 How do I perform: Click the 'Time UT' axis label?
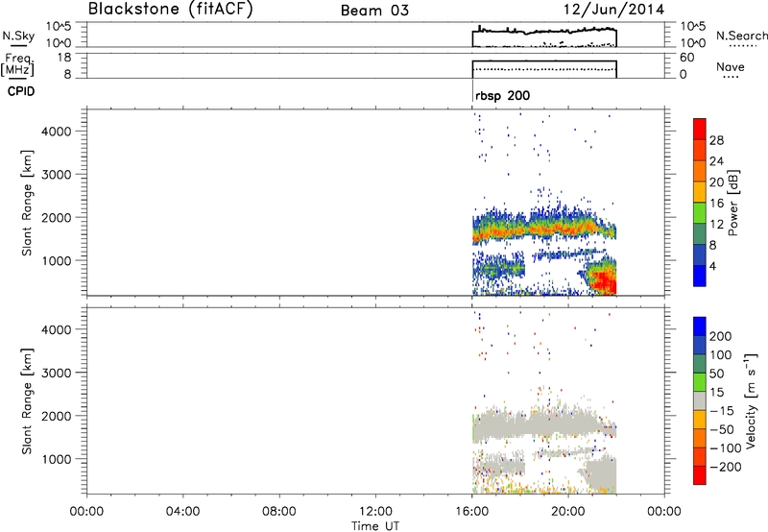pos(375,525)
